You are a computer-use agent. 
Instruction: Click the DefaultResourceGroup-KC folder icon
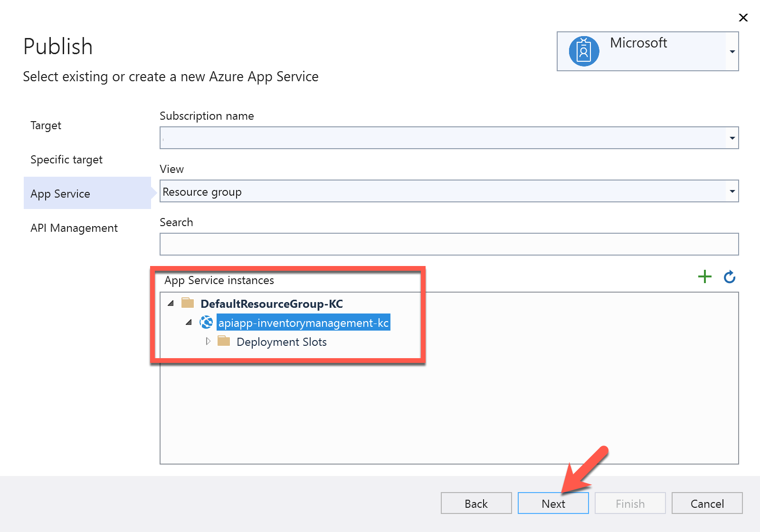tap(189, 303)
